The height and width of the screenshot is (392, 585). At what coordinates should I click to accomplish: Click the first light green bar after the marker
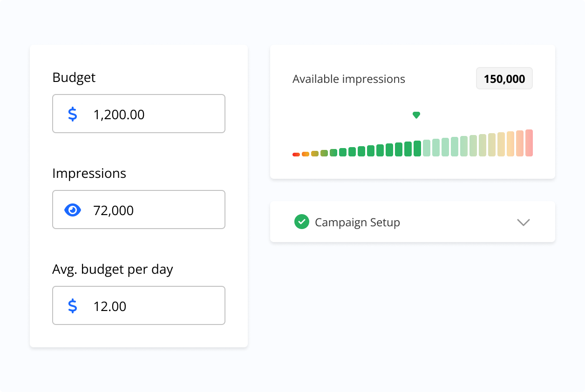(427, 148)
